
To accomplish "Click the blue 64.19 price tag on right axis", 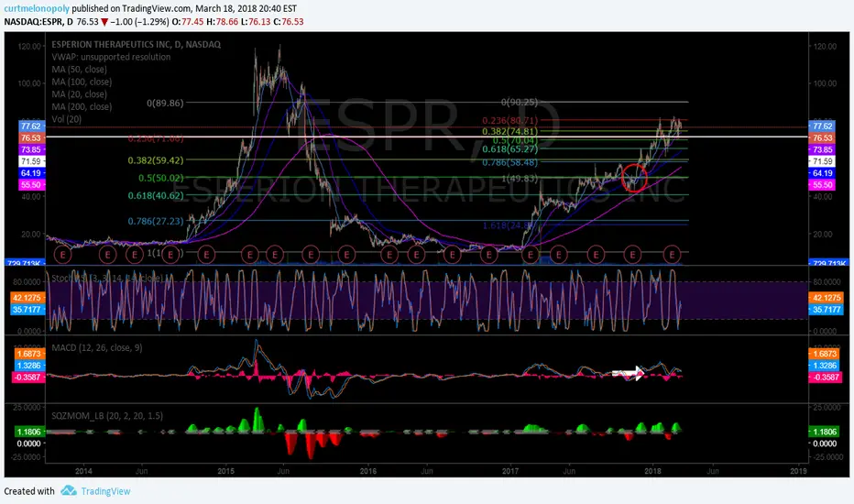I will point(823,173).
